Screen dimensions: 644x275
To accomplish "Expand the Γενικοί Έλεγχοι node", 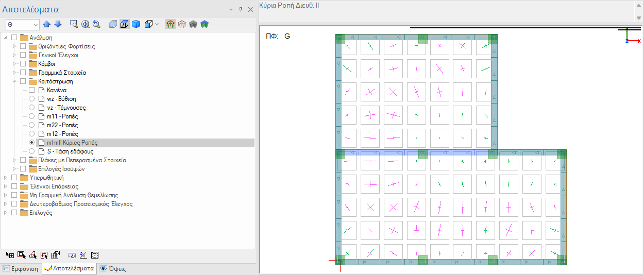I will 14,55.
